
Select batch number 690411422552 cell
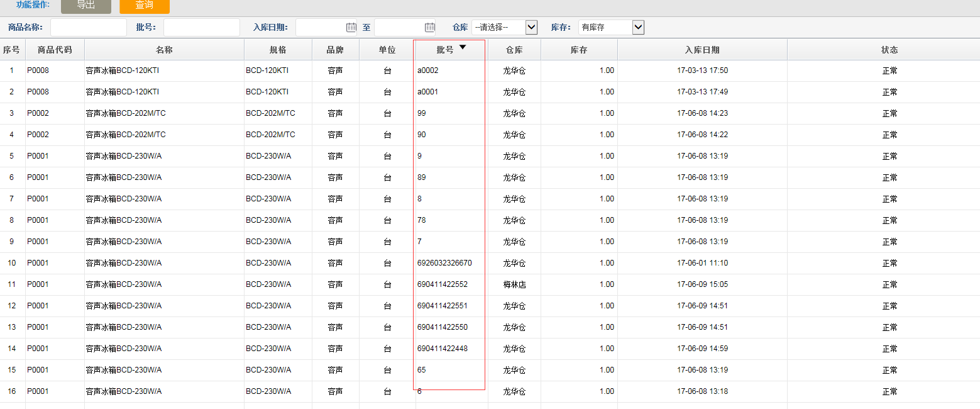pos(443,284)
